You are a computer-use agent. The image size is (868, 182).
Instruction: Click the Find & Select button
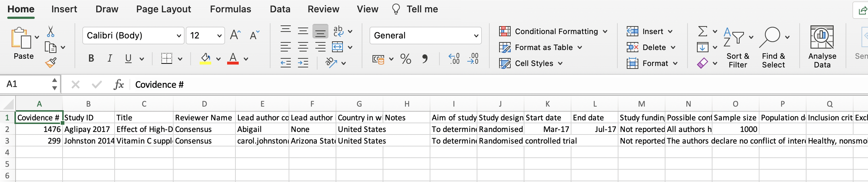pyautogui.click(x=773, y=47)
